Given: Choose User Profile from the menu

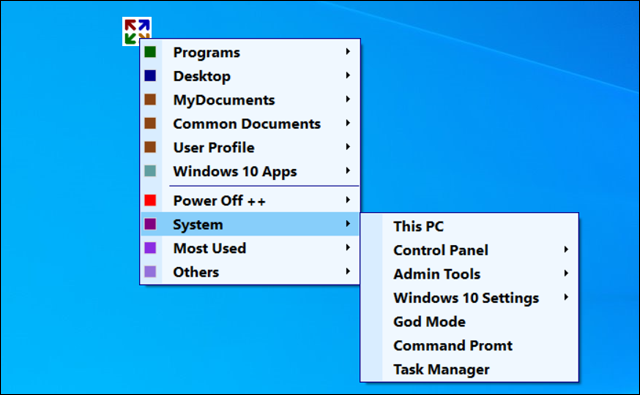Looking at the screenshot, I should click(250, 147).
